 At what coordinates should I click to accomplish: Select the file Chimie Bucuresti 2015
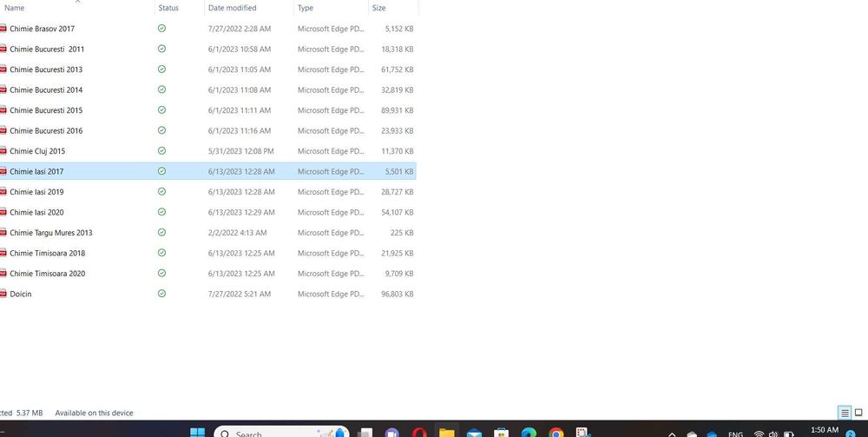pyautogui.click(x=46, y=110)
